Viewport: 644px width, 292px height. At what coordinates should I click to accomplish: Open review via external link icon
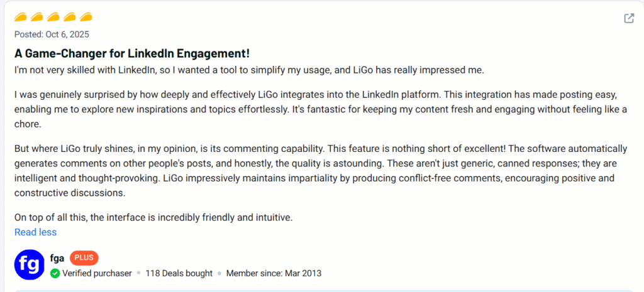628,18
